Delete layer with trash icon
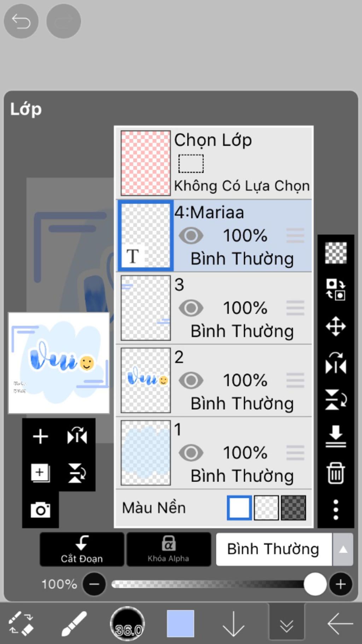The height and width of the screenshot is (644, 362). click(335, 473)
